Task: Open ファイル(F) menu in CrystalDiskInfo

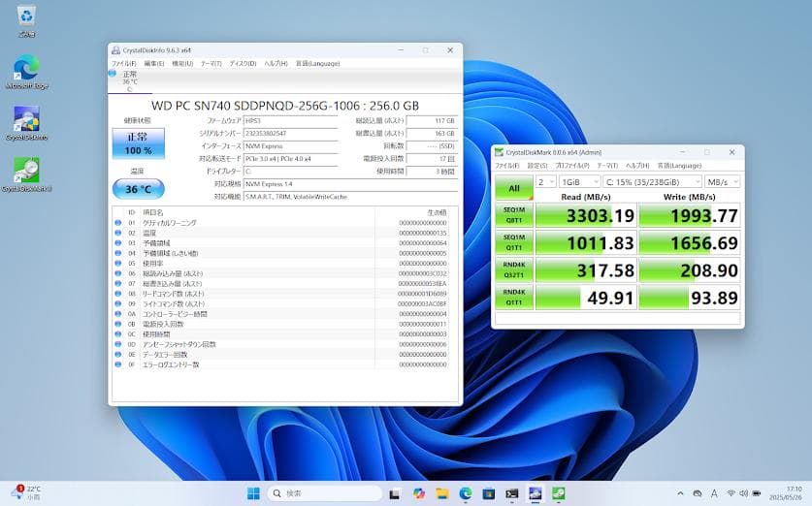Action: click(x=124, y=64)
